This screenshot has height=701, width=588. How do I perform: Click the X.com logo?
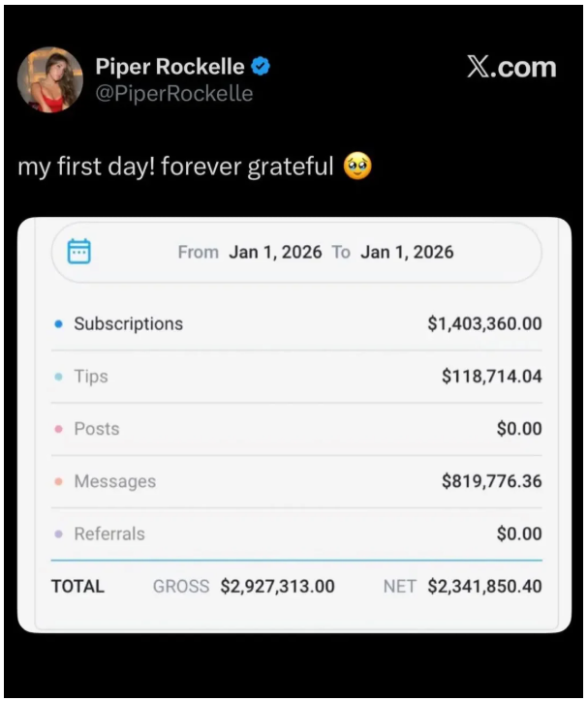point(511,67)
